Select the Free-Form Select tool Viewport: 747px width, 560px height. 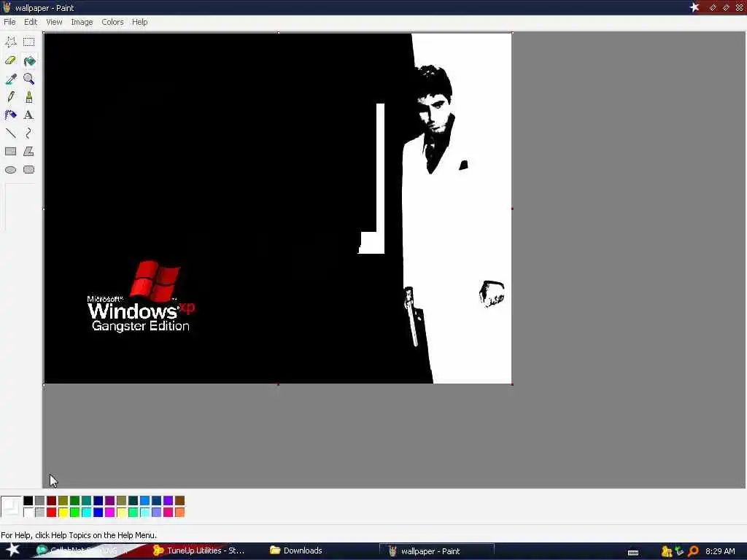click(x=10, y=42)
